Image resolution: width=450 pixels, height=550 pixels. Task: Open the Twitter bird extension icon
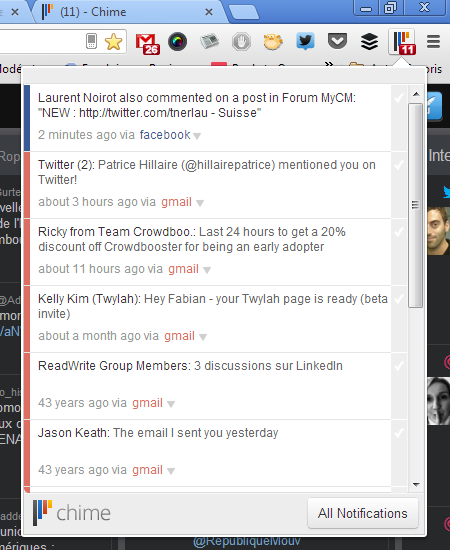tap(305, 41)
